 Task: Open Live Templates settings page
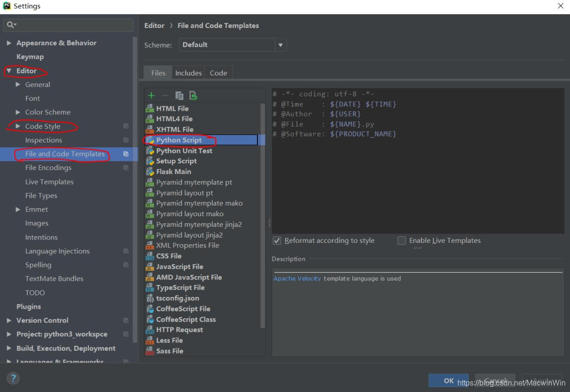[49, 182]
